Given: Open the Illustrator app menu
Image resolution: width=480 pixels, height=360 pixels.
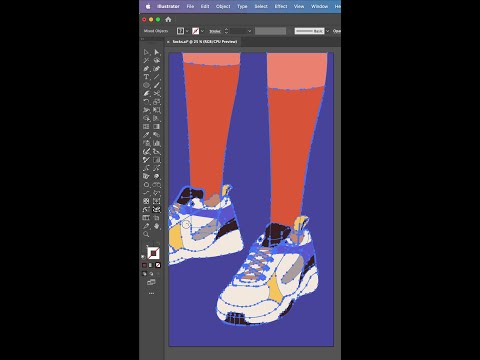Looking at the screenshot, I should (x=168, y=6).
